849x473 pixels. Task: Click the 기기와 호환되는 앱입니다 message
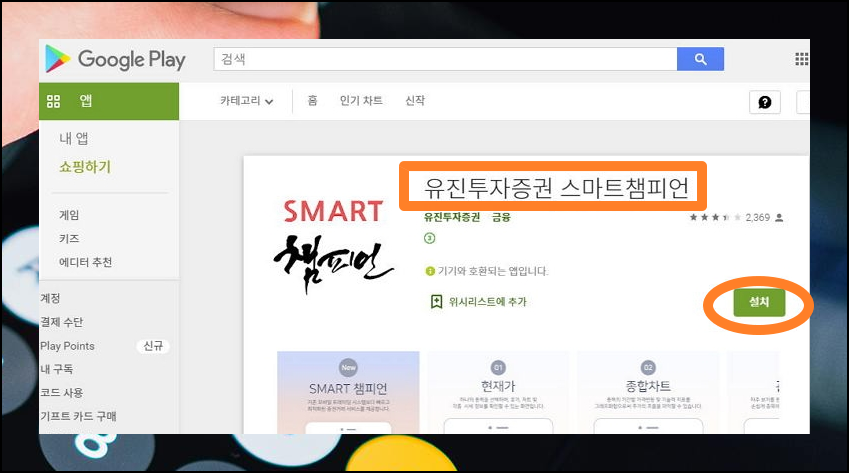click(x=493, y=271)
